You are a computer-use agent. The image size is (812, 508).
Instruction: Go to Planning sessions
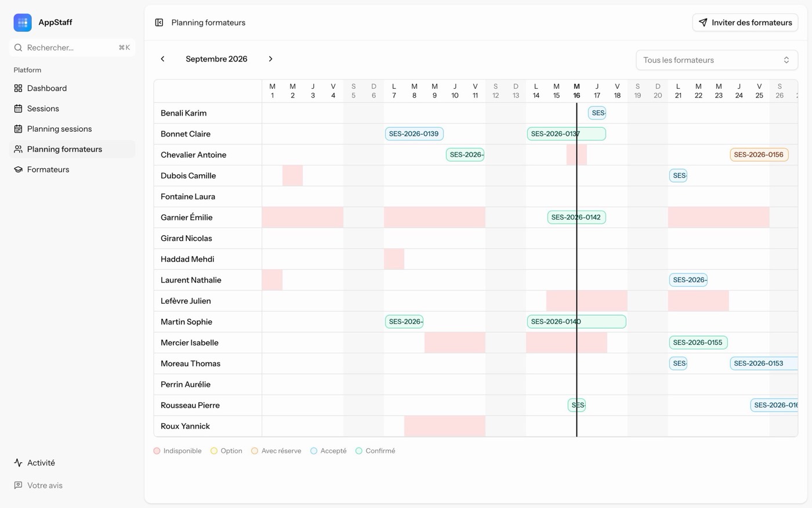[72, 129]
